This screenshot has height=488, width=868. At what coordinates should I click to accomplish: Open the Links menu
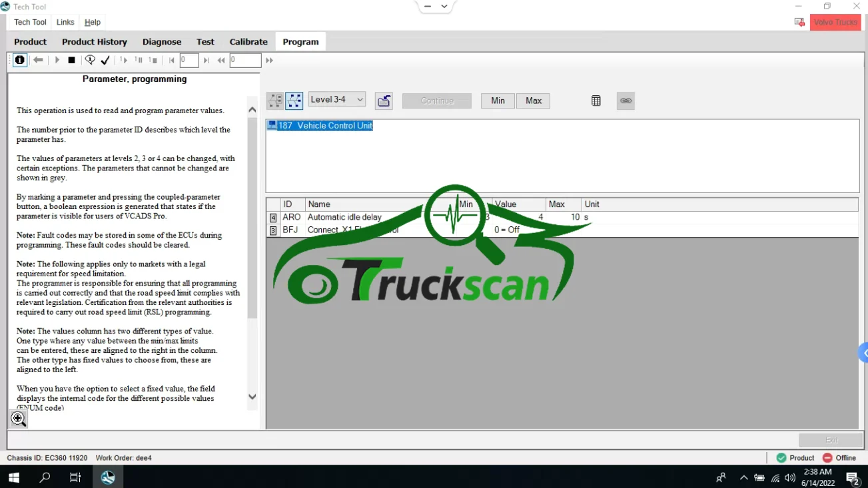65,23
